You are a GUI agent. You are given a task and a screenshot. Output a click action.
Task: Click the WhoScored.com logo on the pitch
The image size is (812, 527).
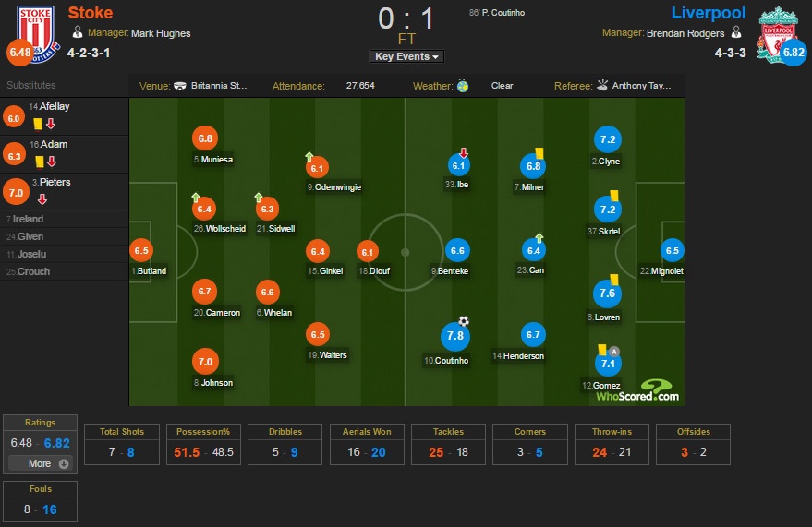tap(637, 392)
